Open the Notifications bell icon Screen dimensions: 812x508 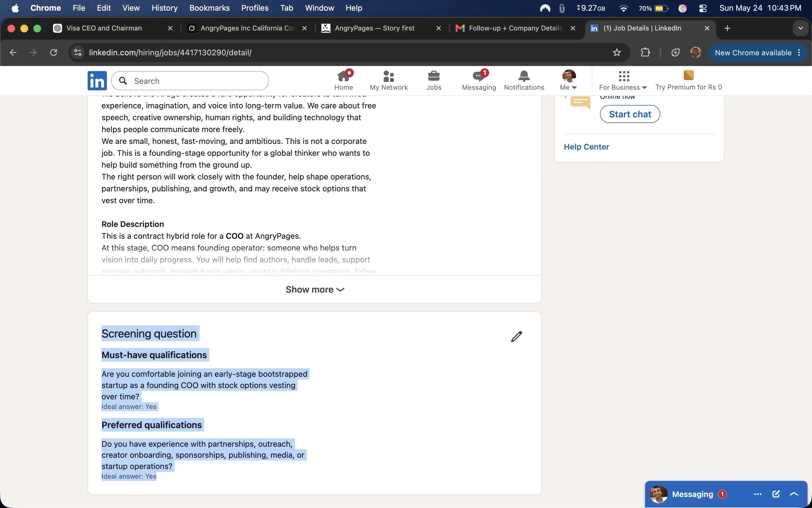(524, 81)
